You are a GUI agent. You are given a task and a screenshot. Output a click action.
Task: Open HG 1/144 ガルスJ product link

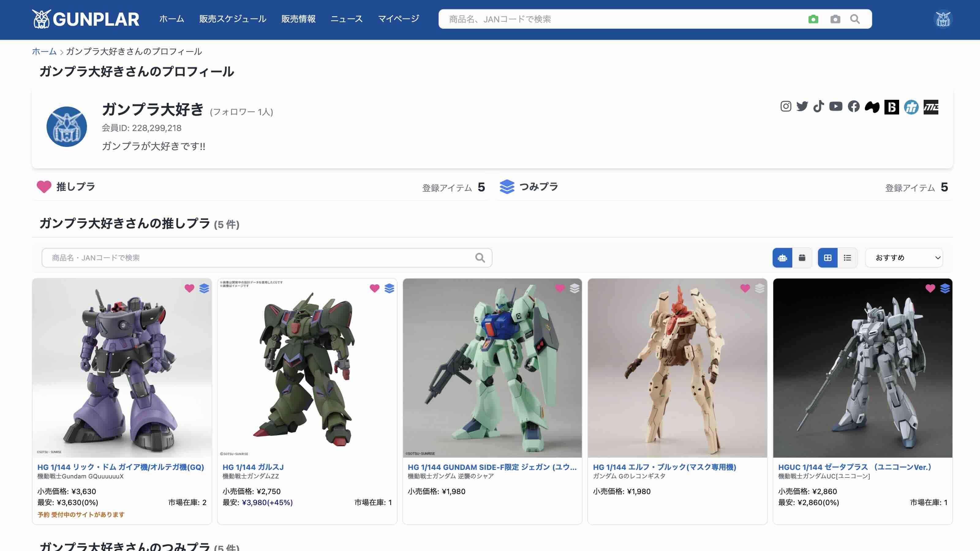click(x=253, y=467)
